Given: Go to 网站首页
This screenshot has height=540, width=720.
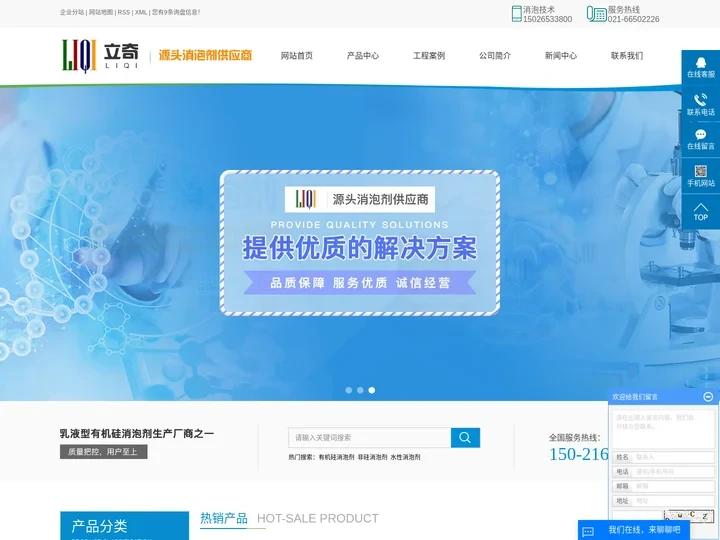Looking at the screenshot, I should (297, 56).
